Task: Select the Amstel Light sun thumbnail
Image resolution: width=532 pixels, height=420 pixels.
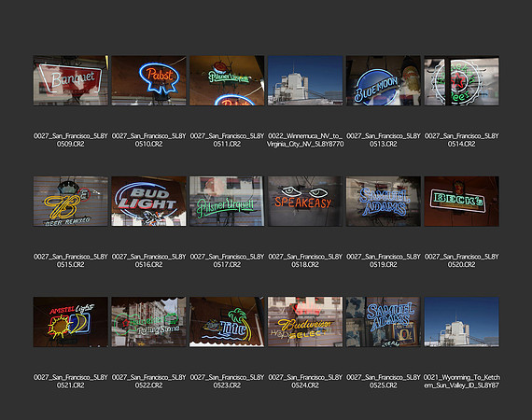Action: pos(71,322)
